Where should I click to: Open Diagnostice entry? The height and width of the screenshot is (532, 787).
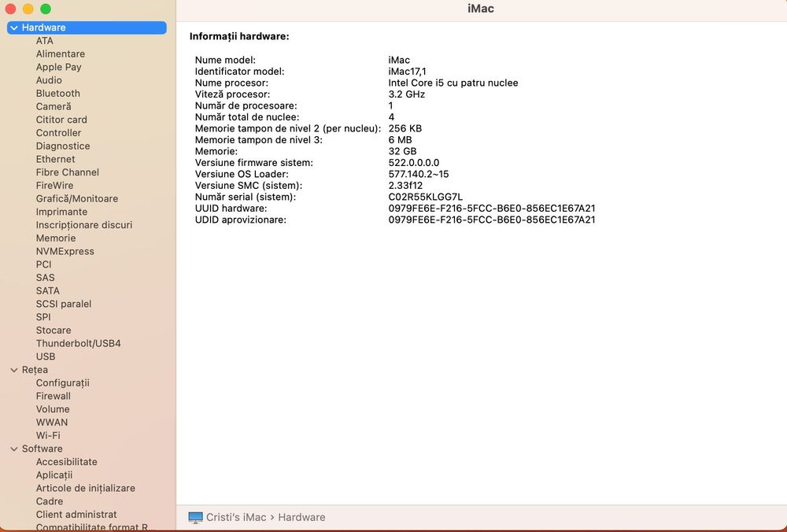[x=63, y=146]
